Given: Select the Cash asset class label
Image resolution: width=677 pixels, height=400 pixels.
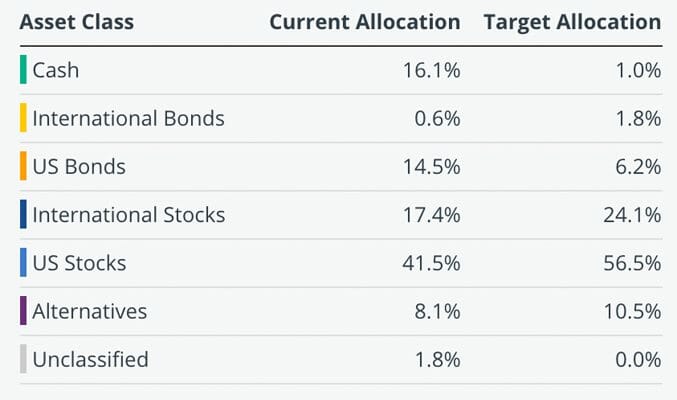Looking at the screenshot, I should click(56, 70).
